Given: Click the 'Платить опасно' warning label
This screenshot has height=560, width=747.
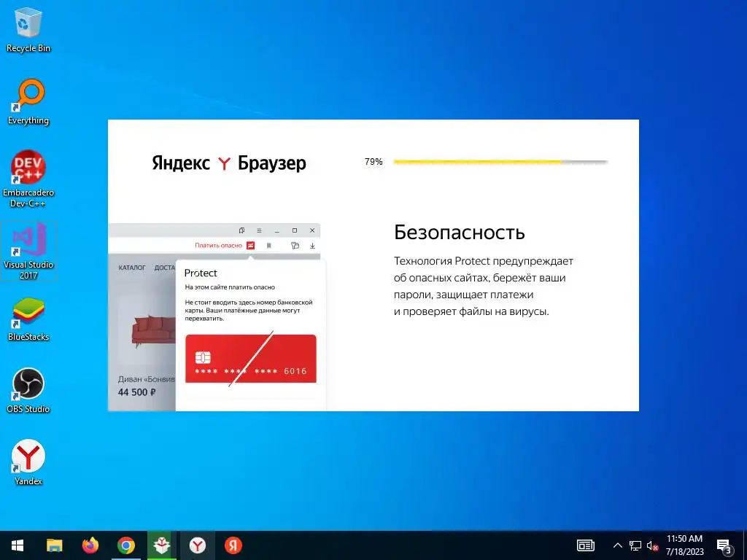Looking at the screenshot, I should click(218, 245).
